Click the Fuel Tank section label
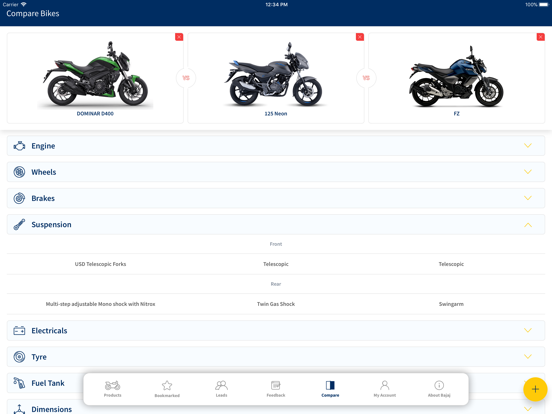The width and height of the screenshot is (552, 414). coord(48,383)
